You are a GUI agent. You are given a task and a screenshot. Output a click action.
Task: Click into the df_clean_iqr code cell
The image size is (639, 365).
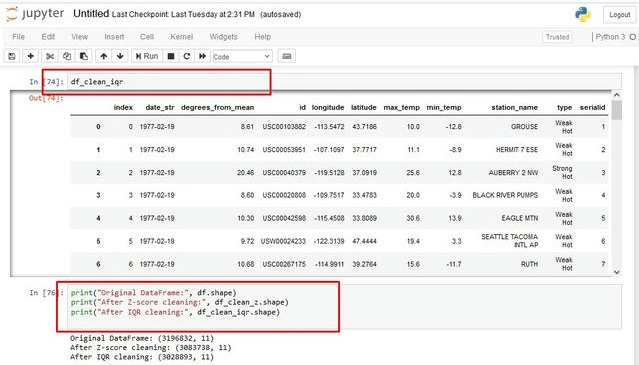coord(344,81)
